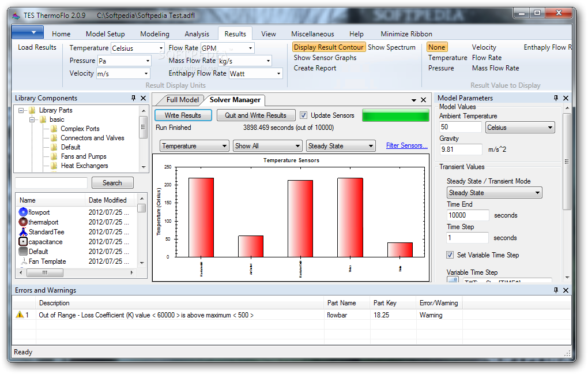Pin the Library Components panel
Viewport: 588px width, 374px height.
[x=133, y=98]
